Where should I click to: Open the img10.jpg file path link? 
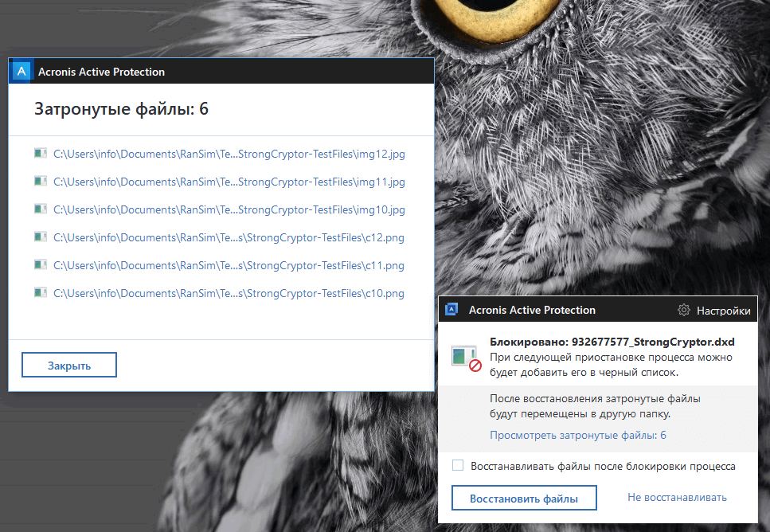229,209
